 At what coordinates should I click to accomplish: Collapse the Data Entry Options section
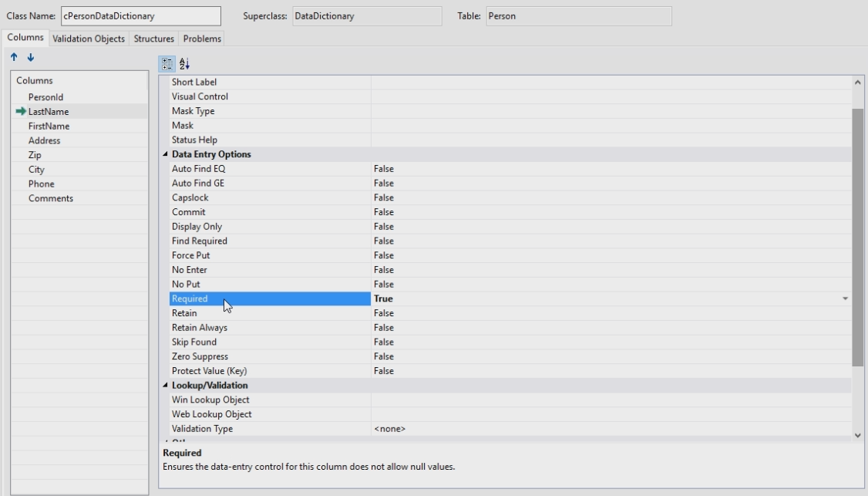[166, 154]
